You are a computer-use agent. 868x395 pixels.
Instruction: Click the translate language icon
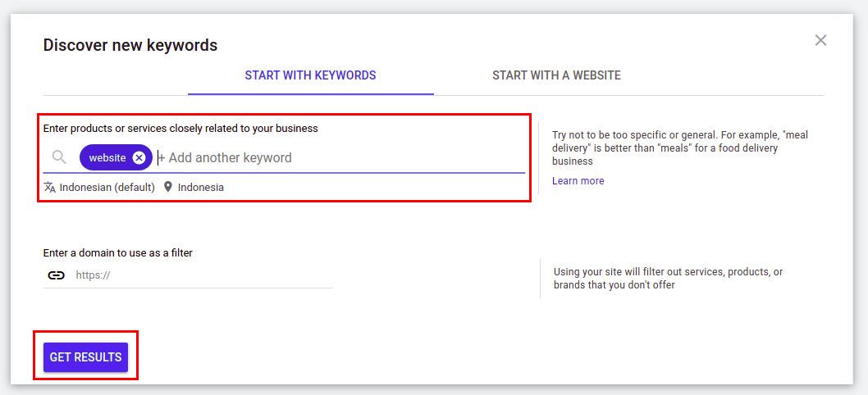(50, 187)
